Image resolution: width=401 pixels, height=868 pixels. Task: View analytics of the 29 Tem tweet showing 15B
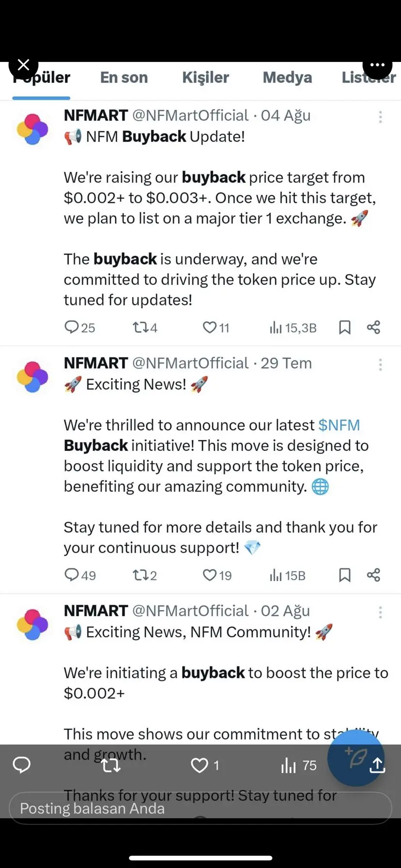pos(288,575)
